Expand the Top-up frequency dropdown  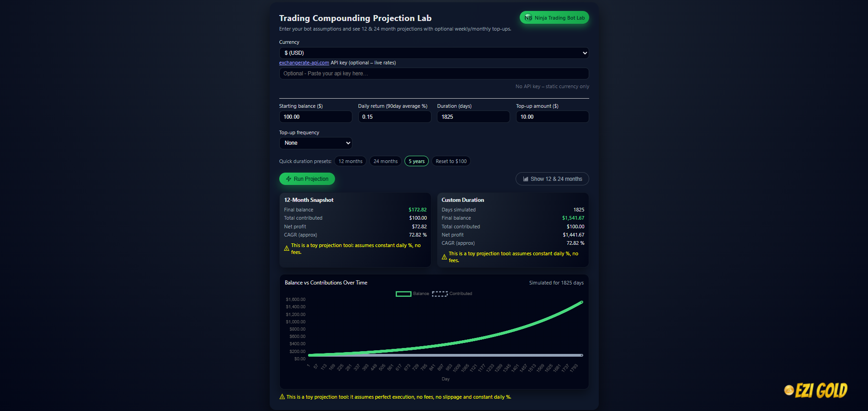click(315, 143)
